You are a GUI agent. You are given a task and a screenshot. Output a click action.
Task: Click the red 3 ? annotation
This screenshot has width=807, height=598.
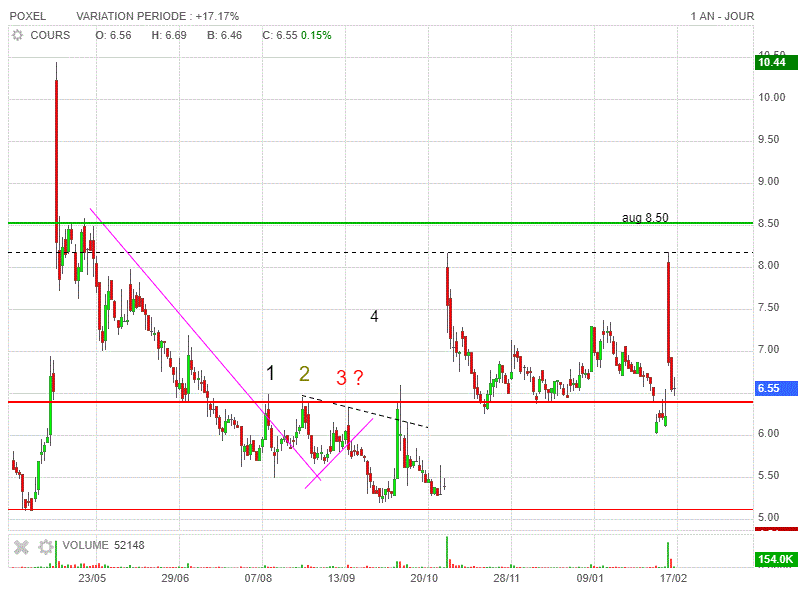[350, 378]
